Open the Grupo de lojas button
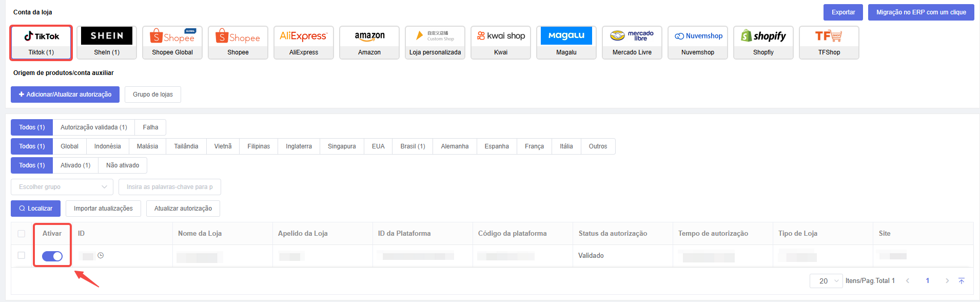 pyautogui.click(x=153, y=95)
